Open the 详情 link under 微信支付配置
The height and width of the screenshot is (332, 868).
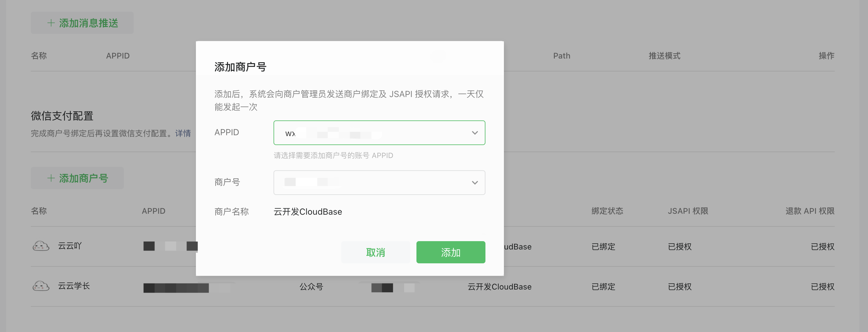coord(183,133)
